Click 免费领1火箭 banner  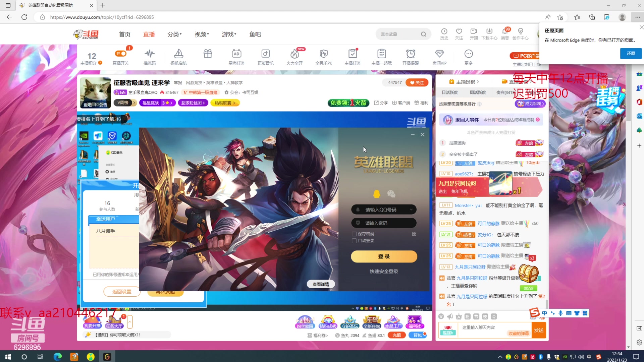(348, 103)
